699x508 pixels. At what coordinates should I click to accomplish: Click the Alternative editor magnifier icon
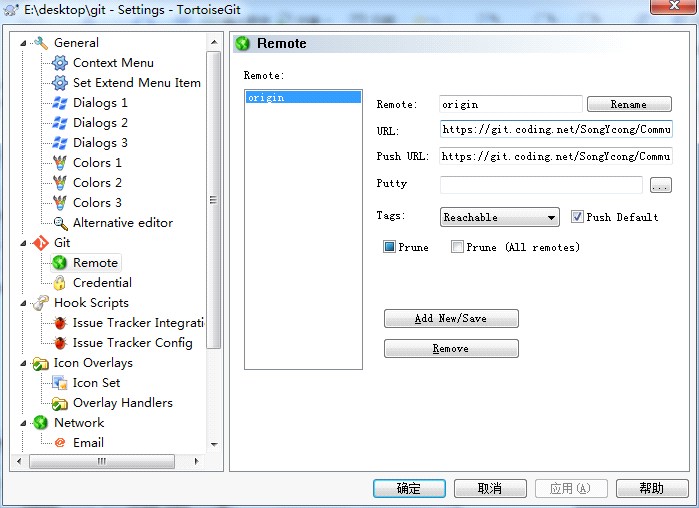(x=60, y=223)
